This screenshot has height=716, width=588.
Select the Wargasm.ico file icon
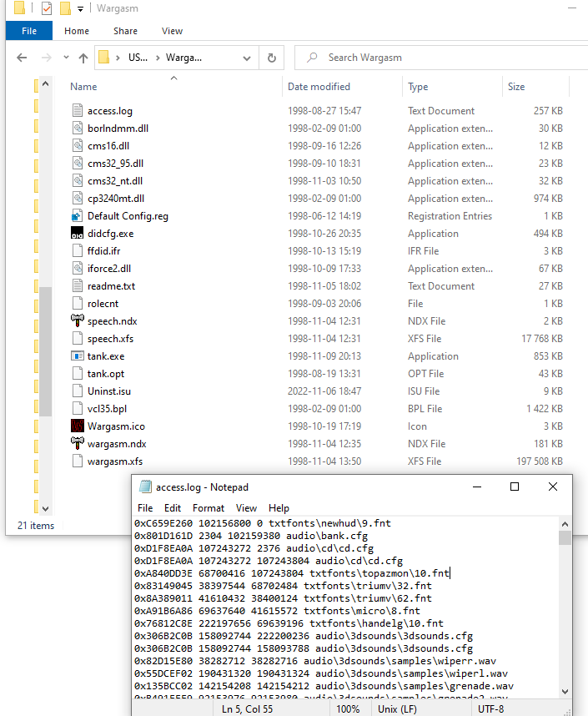pos(77,426)
